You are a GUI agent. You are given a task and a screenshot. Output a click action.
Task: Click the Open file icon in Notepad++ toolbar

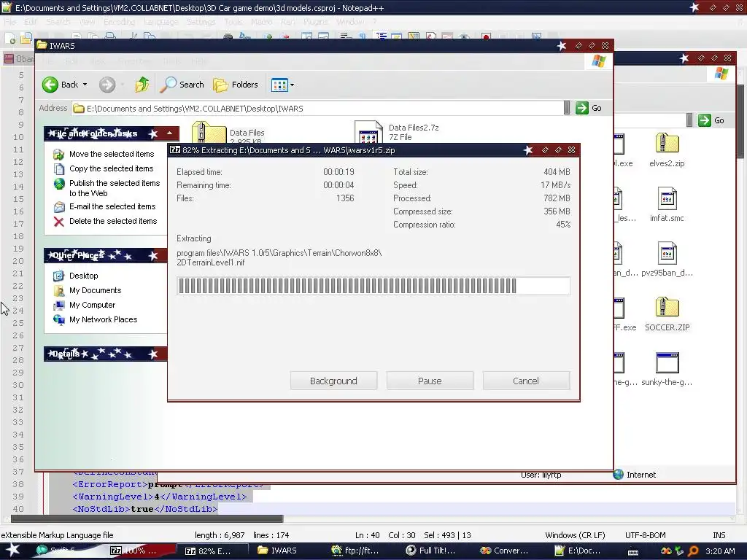pos(26,38)
